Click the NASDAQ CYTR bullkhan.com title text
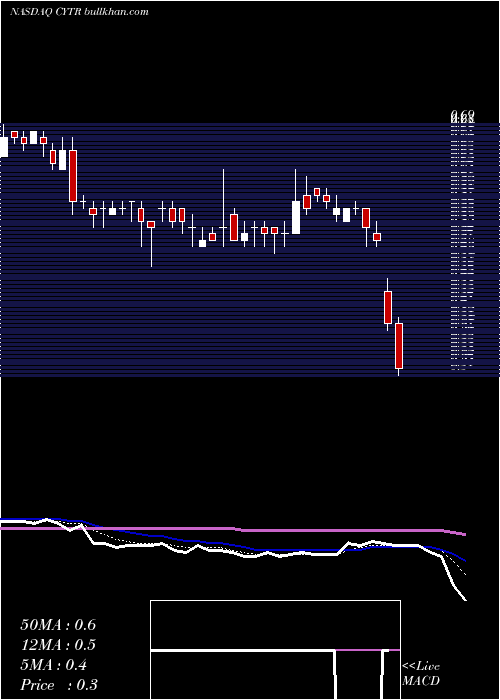This screenshot has width=500, height=700. click(x=79, y=12)
